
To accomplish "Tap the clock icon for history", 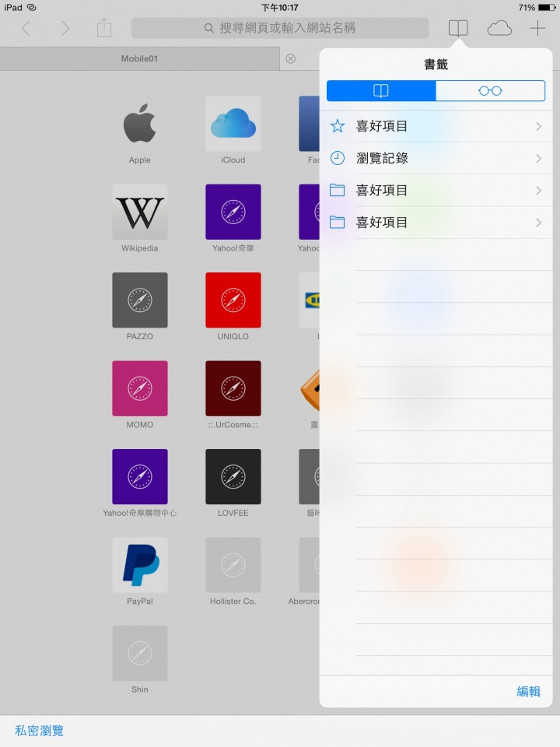I will point(337,158).
